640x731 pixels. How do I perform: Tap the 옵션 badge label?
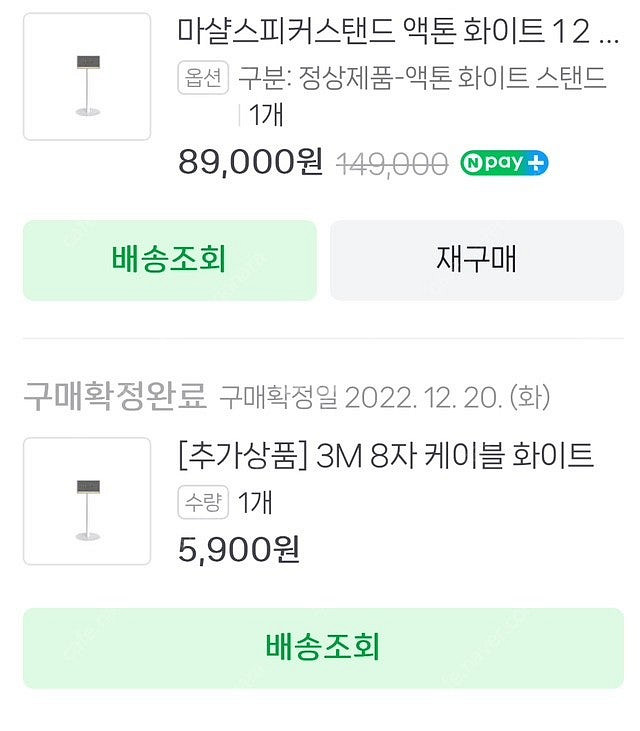pyautogui.click(x=204, y=78)
